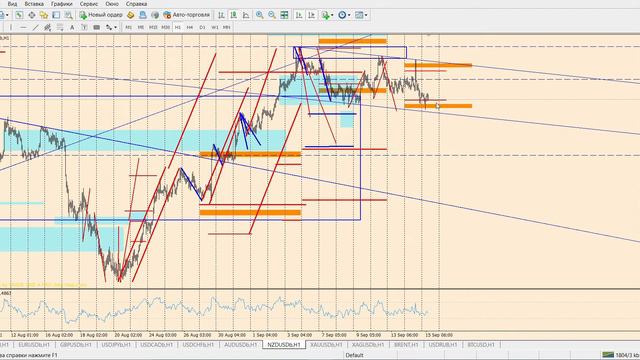Switch chart to bar chart type
Viewport: 640px width, 360px height.
221,15
